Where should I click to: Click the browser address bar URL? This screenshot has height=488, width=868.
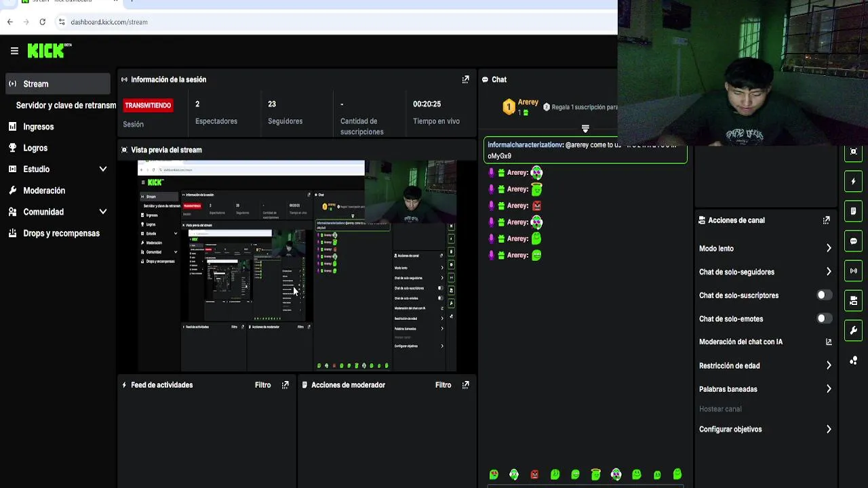pos(109,22)
